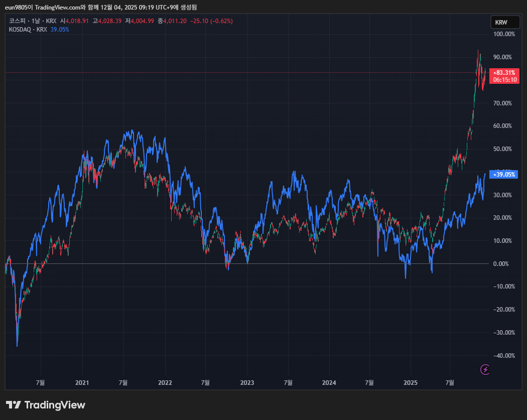Click the 2021 time axis label
This screenshot has width=527, height=420.
(82, 383)
